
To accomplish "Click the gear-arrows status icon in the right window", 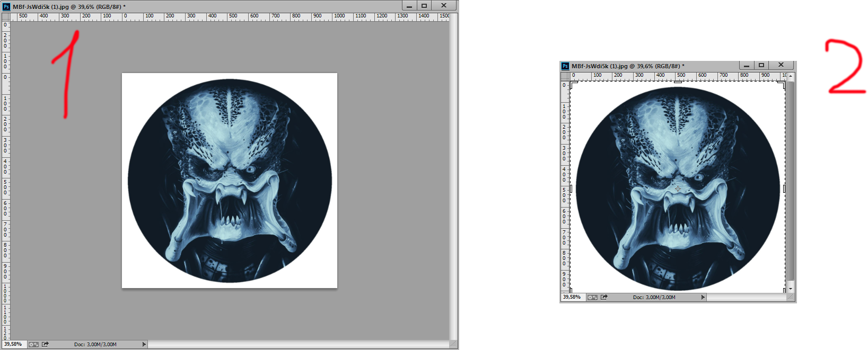I will [592, 298].
